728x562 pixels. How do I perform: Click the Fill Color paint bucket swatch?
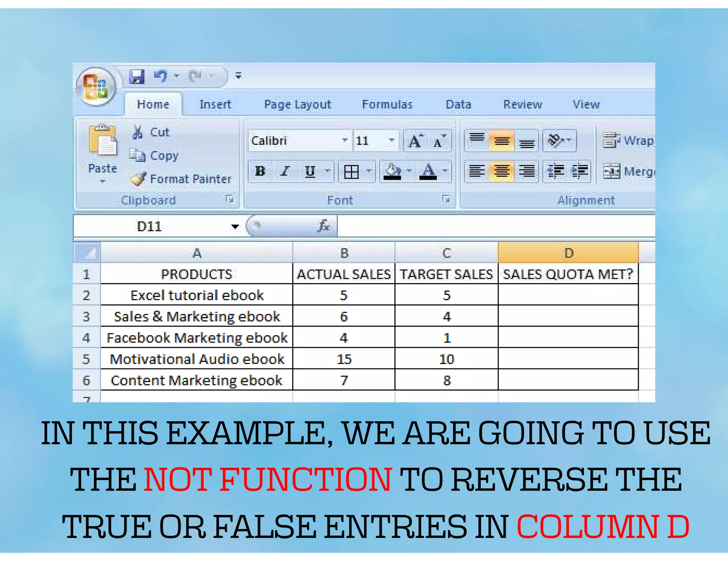tap(392, 172)
